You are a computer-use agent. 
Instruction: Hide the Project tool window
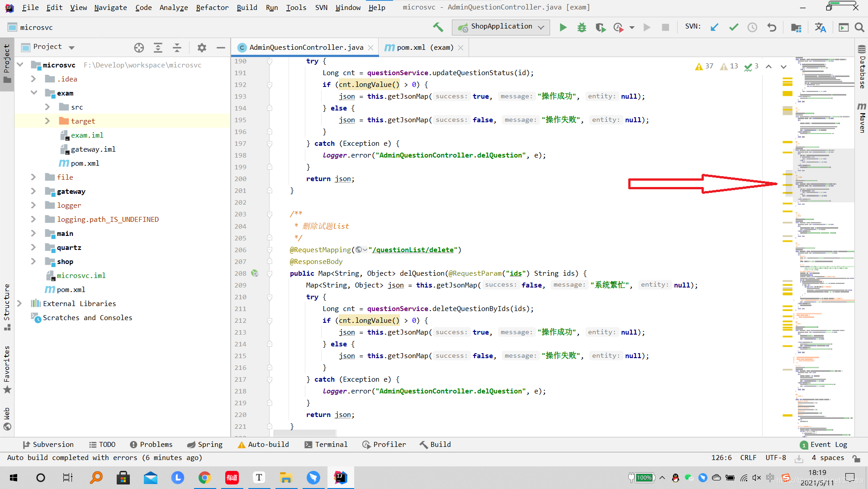point(221,47)
